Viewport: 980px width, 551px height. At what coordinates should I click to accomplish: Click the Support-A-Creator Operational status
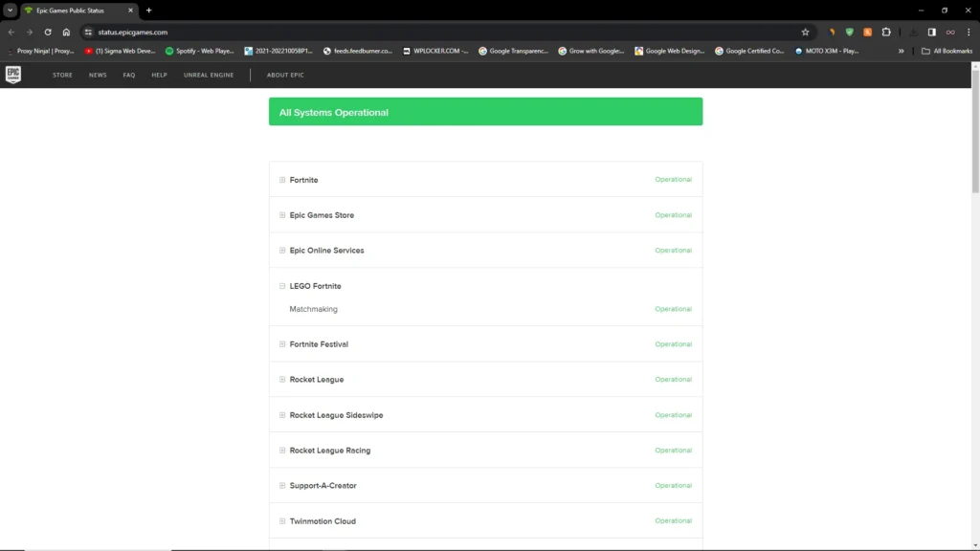[673, 485]
